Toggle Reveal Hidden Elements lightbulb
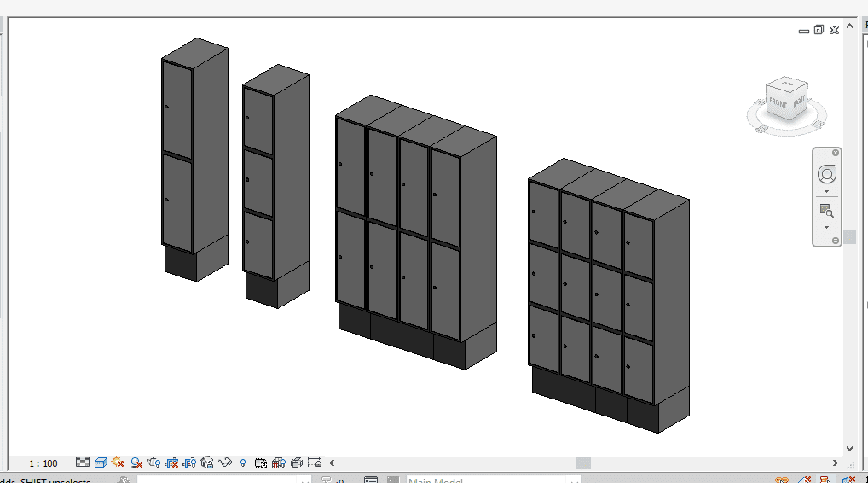Viewport: 868px width, 483px height. [x=243, y=463]
